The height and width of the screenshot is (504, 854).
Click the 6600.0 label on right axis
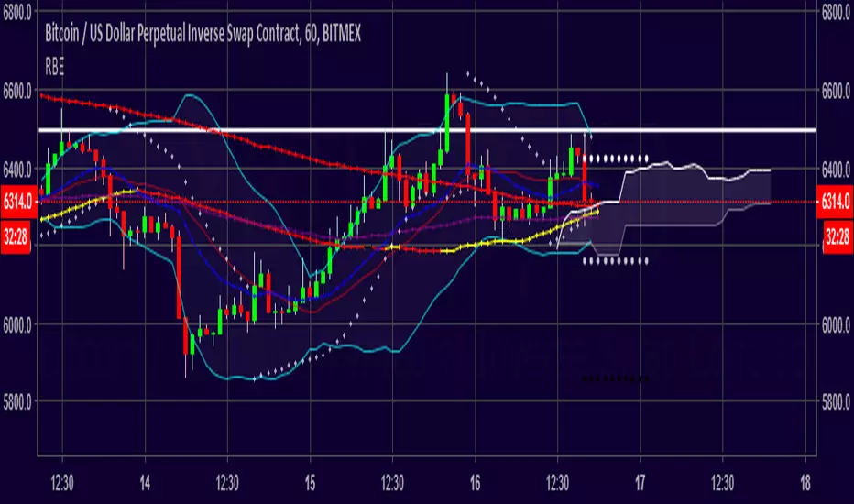(x=836, y=91)
